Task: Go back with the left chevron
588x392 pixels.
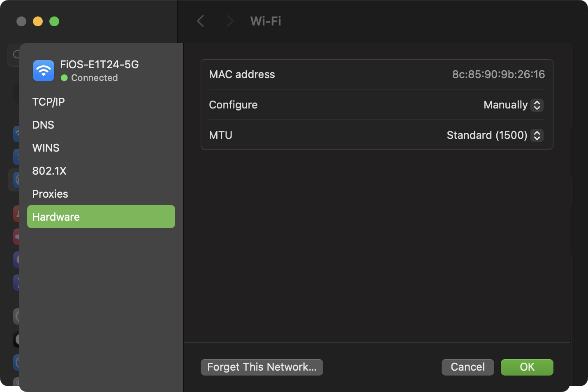Action: tap(201, 21)
